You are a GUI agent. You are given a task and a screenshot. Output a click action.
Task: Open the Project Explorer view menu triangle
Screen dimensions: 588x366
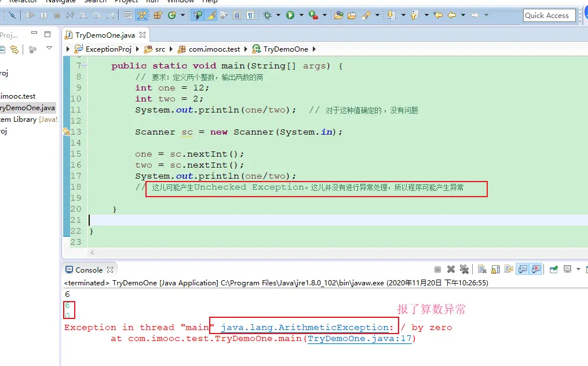(49, 49)
